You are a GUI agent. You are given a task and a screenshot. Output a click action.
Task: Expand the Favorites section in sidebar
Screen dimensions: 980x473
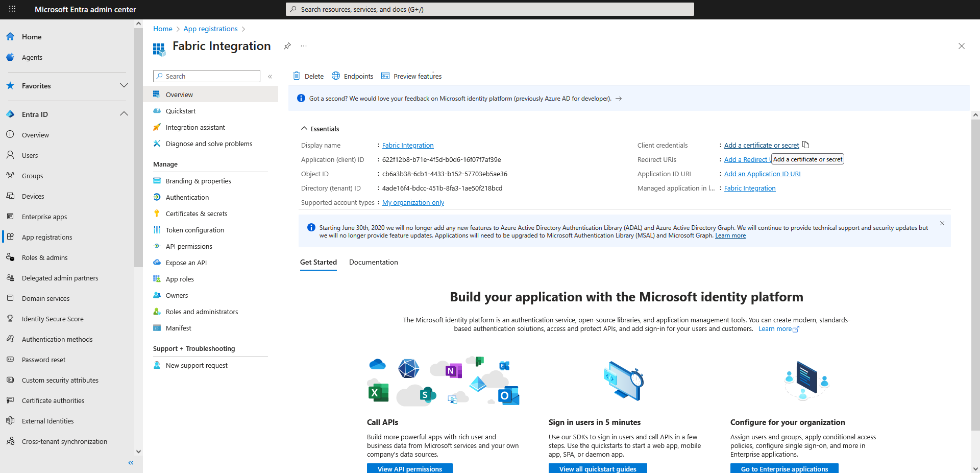pyautogui.click(x=124, y=86)
